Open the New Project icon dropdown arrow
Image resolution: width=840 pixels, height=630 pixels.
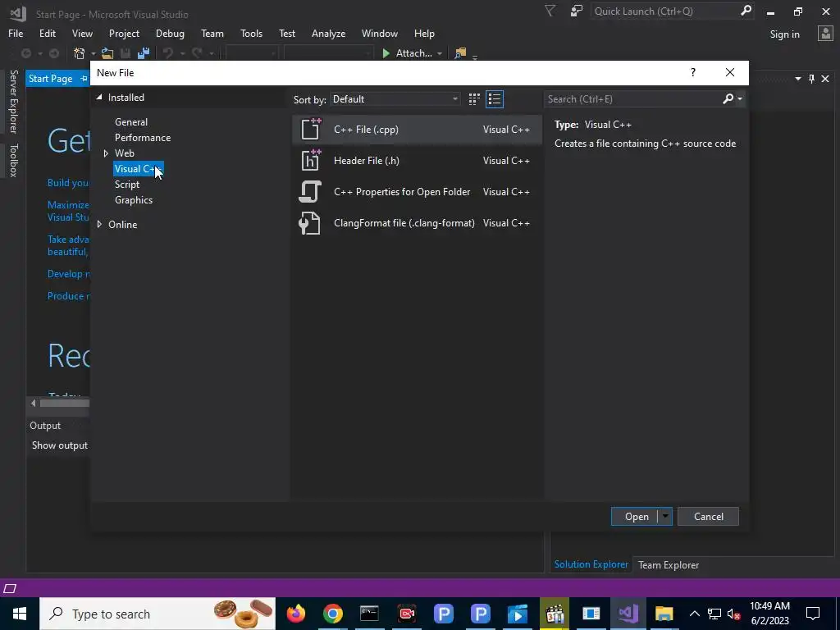tap(93, 53)
